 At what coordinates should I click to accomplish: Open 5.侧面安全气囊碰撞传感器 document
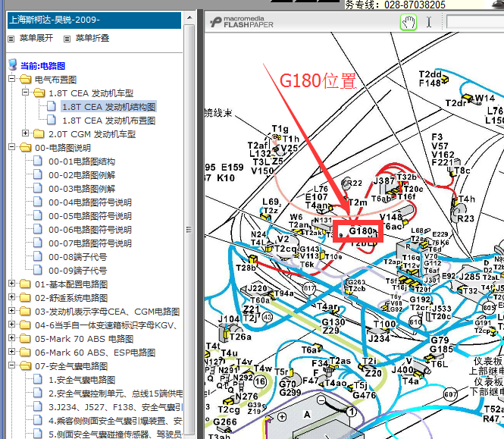[x=115, y=434]
